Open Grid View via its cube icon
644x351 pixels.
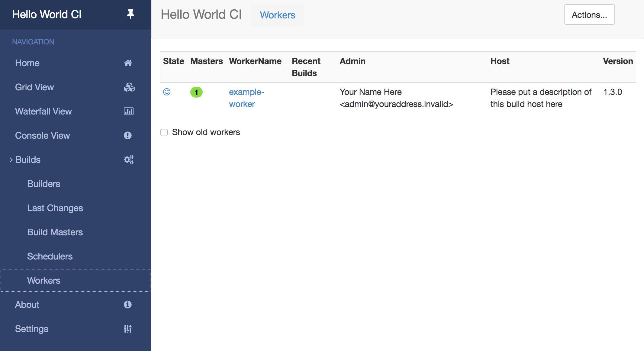pyautogui.click(x=129, y=87)
